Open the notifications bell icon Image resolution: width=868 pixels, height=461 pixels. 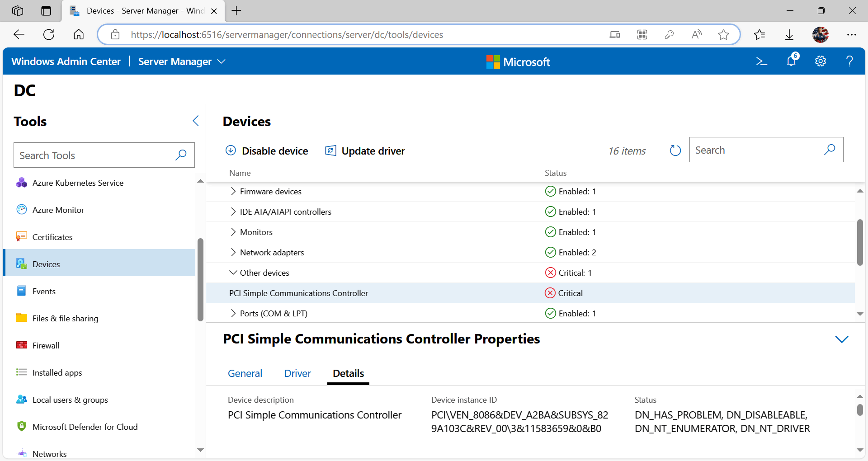[x=791, y=61]
